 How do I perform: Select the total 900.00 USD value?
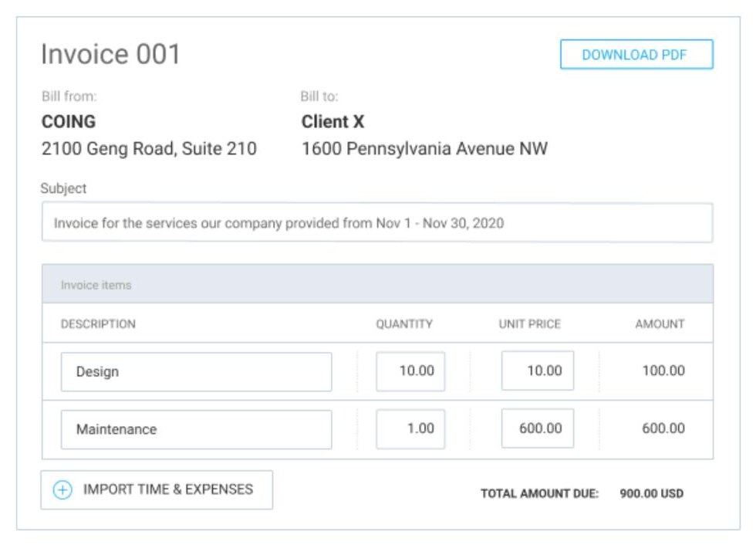[651, 493]
